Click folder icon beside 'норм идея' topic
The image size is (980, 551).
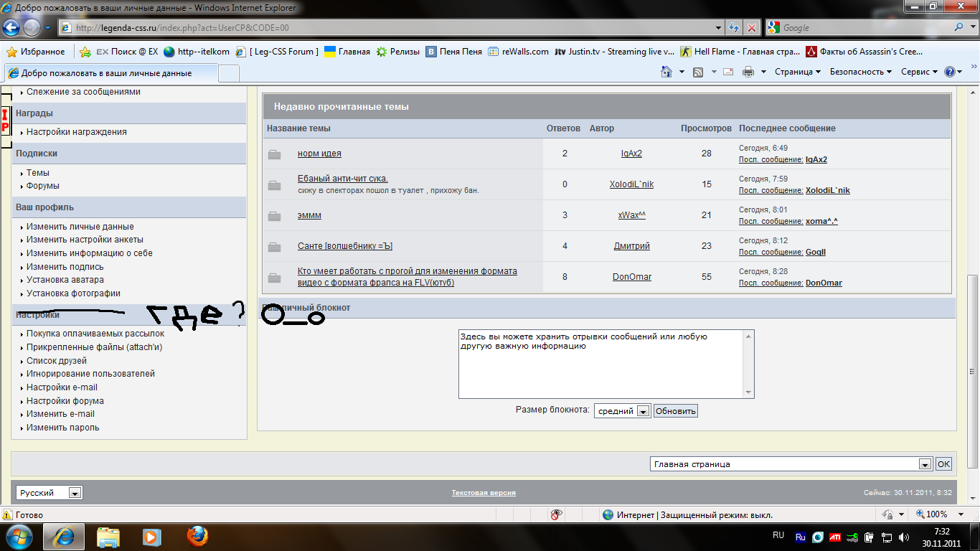tap(274, 154)
